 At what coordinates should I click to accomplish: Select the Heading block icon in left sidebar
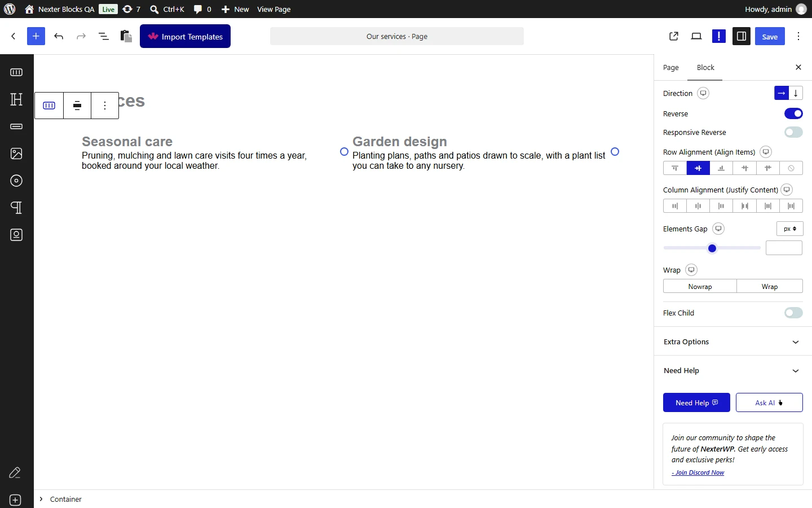click(16, 99)
